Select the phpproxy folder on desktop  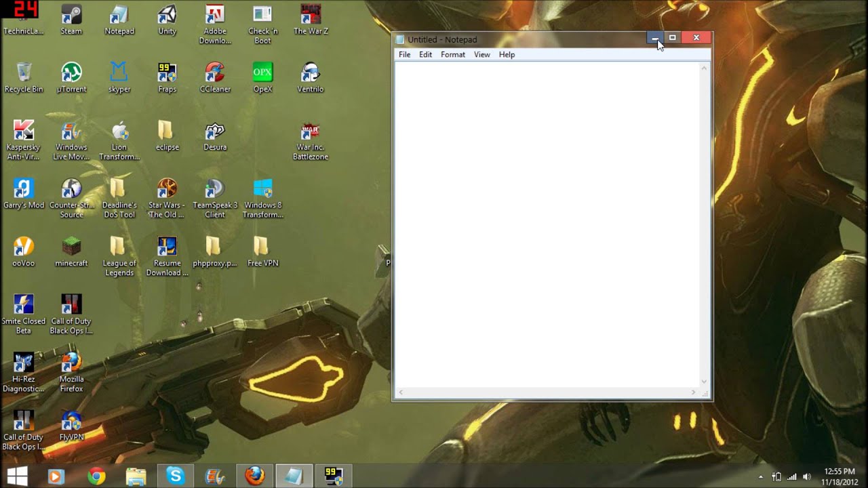pyautogui.click(x=215, y=251)
